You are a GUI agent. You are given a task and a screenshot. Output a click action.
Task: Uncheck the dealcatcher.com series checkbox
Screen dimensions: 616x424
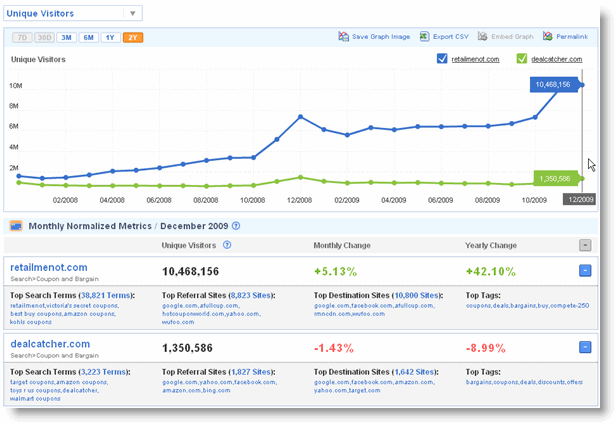click(x=522, y=59)
